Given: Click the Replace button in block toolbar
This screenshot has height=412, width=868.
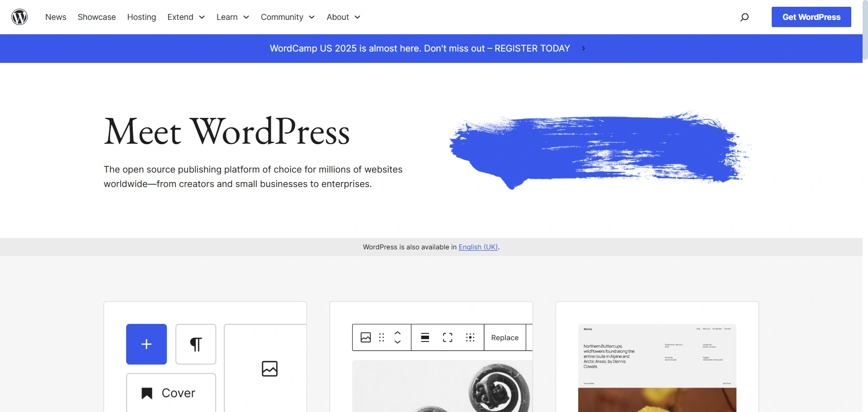Looking at the screenshot, I should 505,337.
